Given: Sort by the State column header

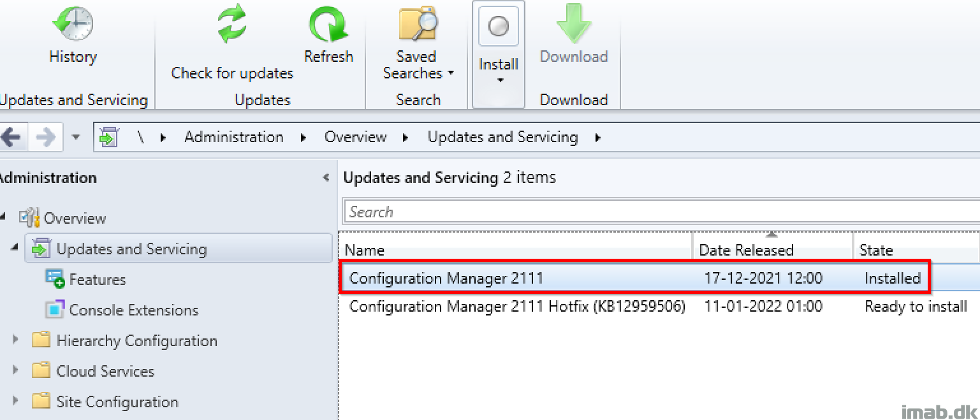Looking at the screenshot, I should (916, 250).
